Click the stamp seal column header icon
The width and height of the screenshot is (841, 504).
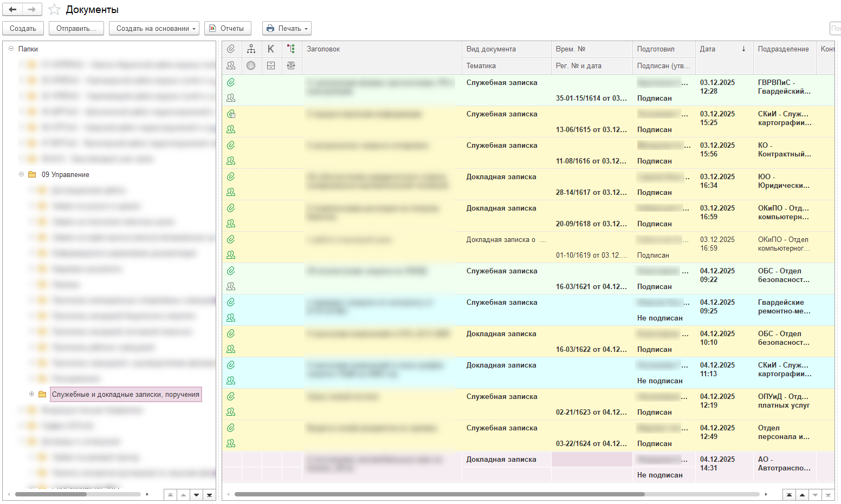pos(251,66)
